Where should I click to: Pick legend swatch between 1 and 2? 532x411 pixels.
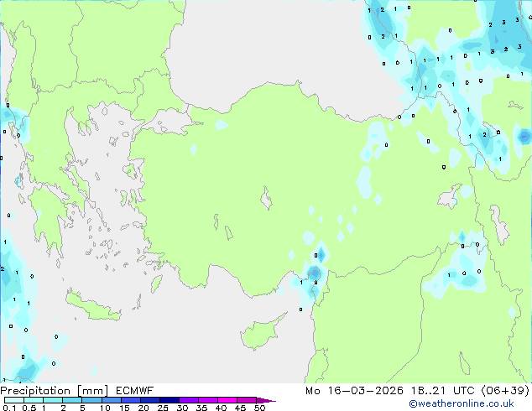(x=53, y=400)
